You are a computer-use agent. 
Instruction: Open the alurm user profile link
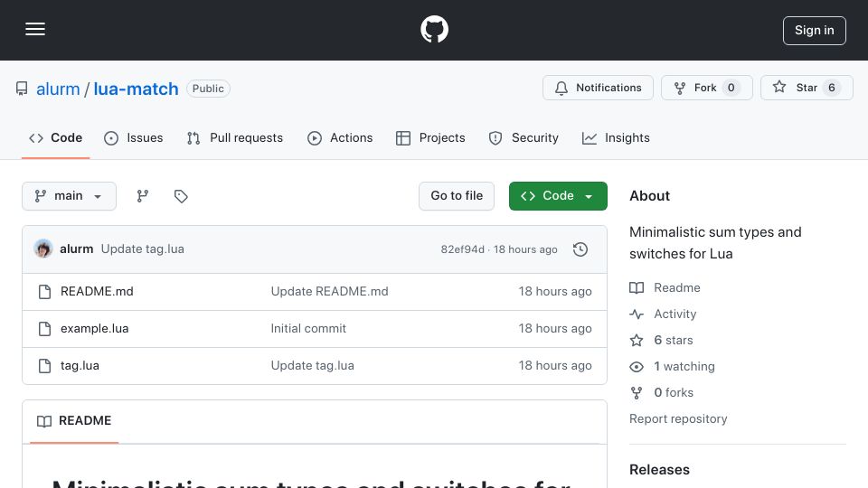(58, 89)
